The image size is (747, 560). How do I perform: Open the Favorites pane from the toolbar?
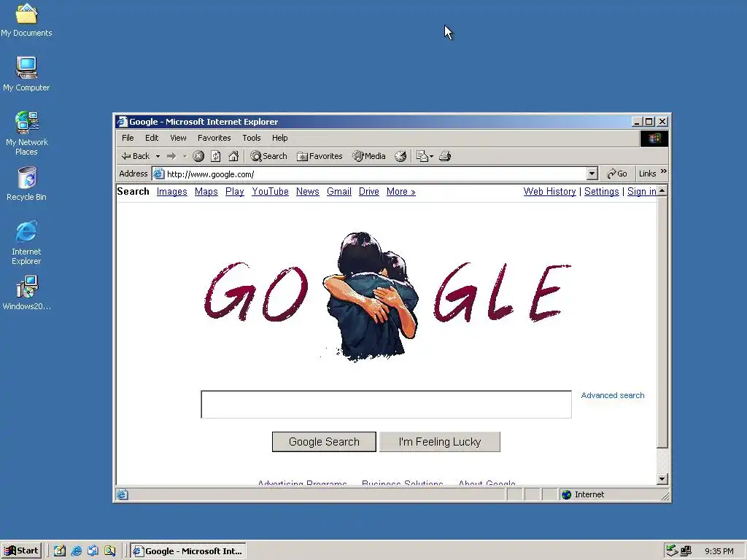[x=320, y=156]
